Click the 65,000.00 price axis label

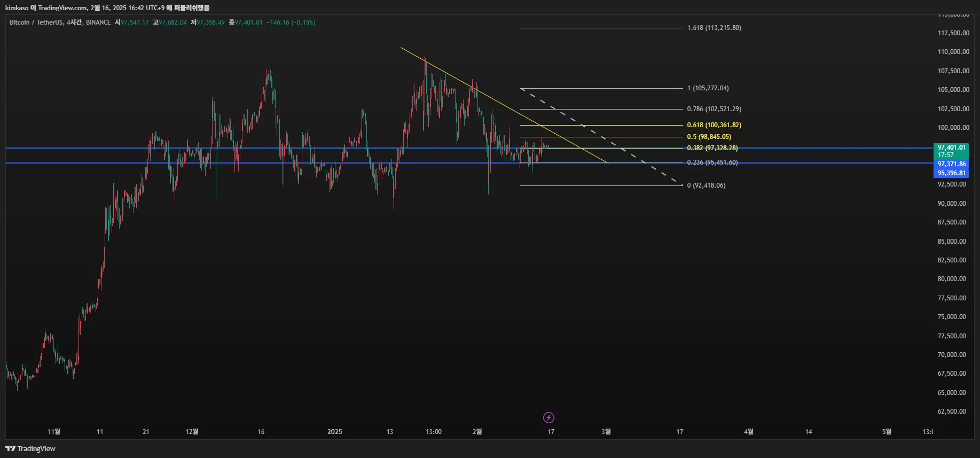coord(952,393)
